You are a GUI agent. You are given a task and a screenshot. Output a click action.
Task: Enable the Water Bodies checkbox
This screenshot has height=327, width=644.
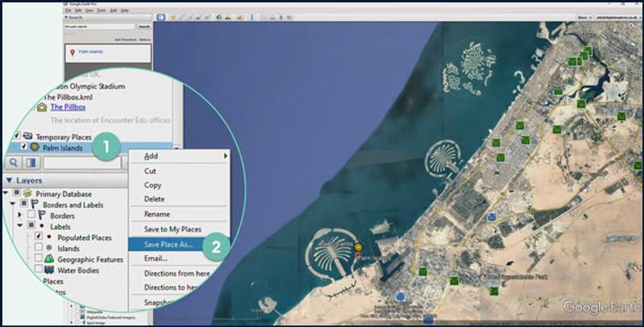coord(38,269)
